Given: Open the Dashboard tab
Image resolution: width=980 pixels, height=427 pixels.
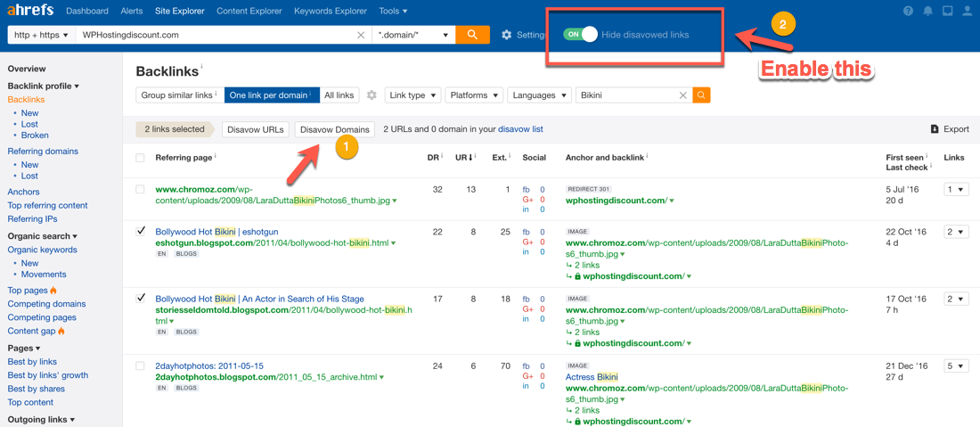Looking at the screenshot, I should 87,12.
